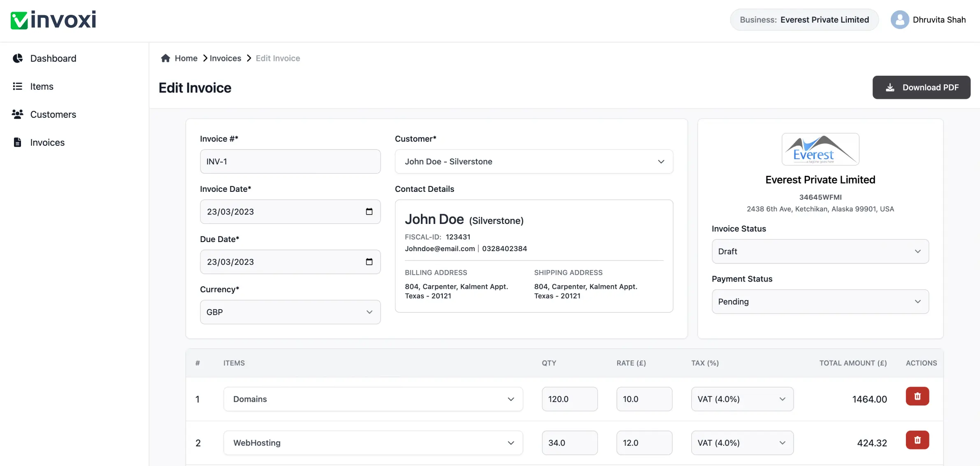Expand the Customer dropdown John Doe - Silverstone

[534, 161]
